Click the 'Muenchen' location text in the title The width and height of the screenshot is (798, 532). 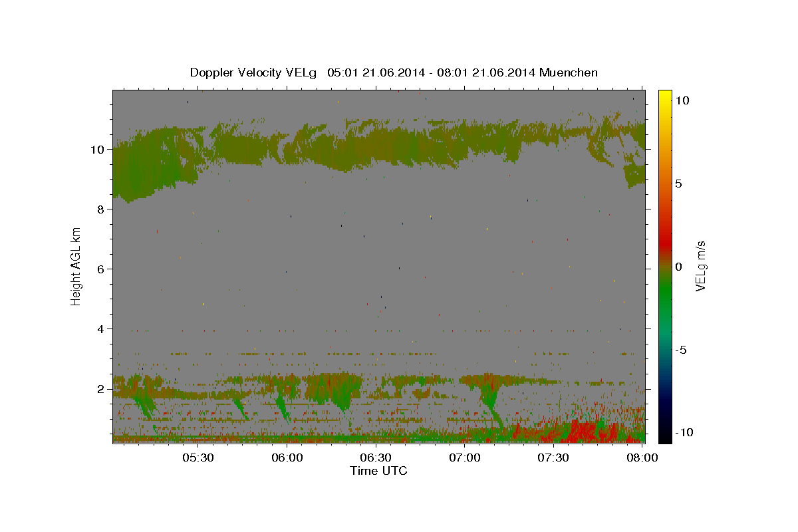pos(569,72)
